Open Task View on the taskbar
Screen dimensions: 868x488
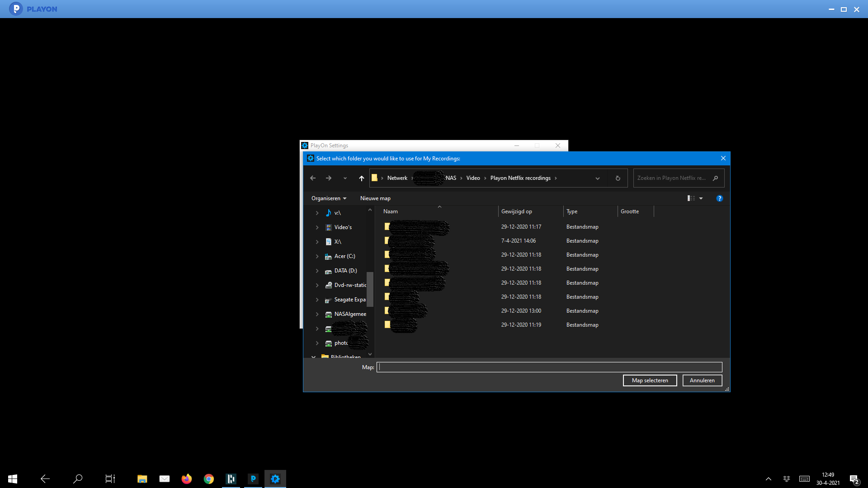click(110, 479)
